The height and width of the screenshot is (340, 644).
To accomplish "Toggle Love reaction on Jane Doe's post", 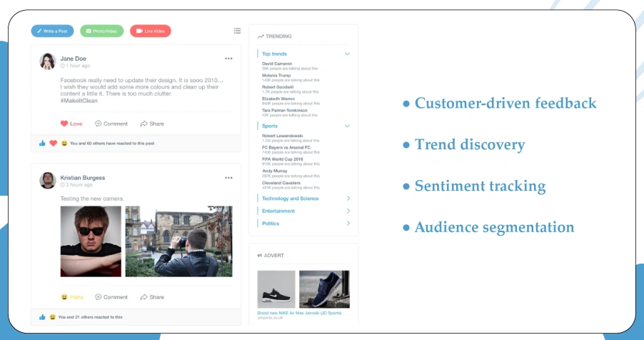I will (x=71, y=124).
